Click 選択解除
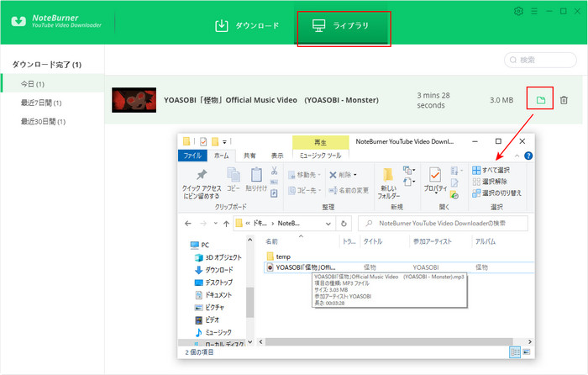Screen dimensions: 588x375 tap(490, 182)
